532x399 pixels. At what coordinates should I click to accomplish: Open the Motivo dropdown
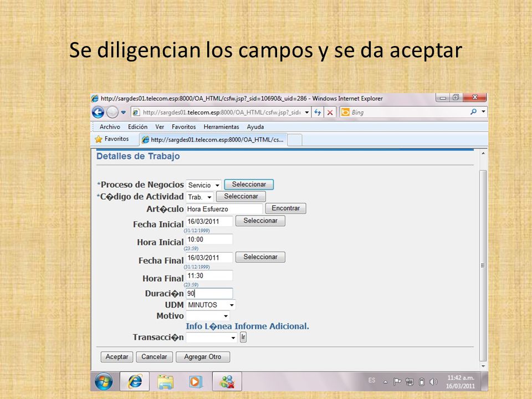click(208, 316)
